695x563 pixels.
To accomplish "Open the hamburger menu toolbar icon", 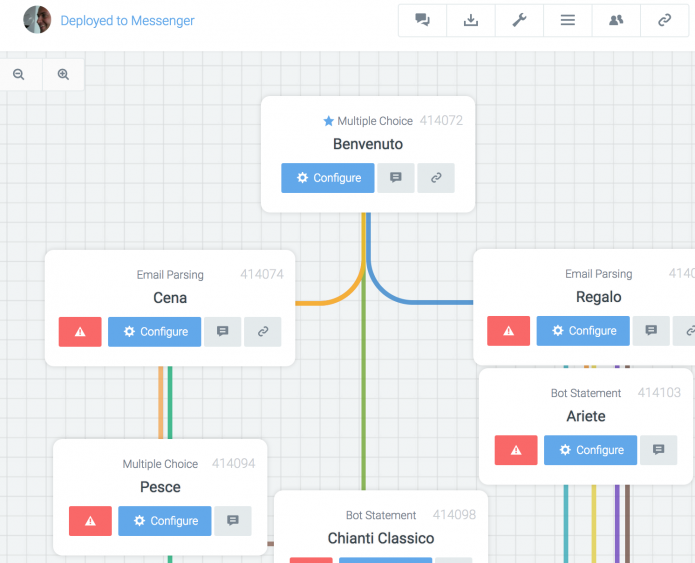I will tap(567, 20).
